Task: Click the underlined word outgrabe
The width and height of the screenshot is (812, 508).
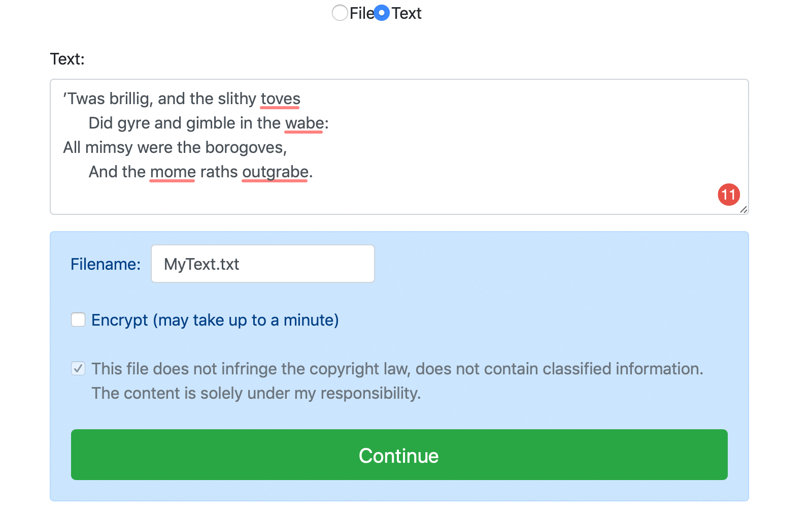Action: 275,172
